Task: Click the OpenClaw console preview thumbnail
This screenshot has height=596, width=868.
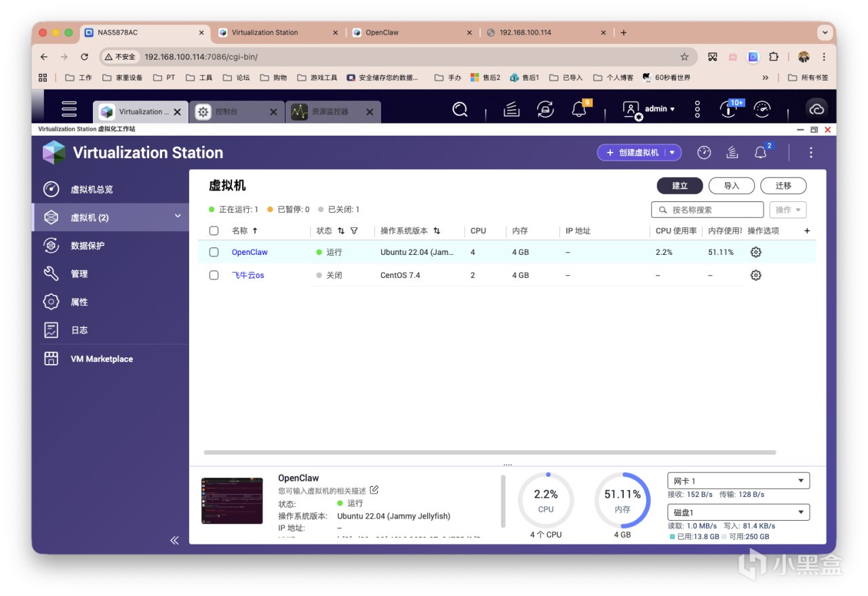Action: point(232,500)
